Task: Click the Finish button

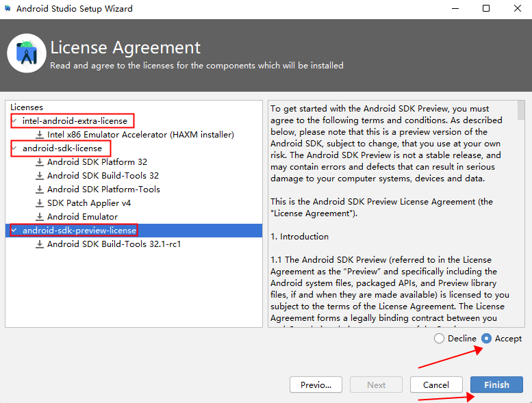Action: (x=496, y=385)
